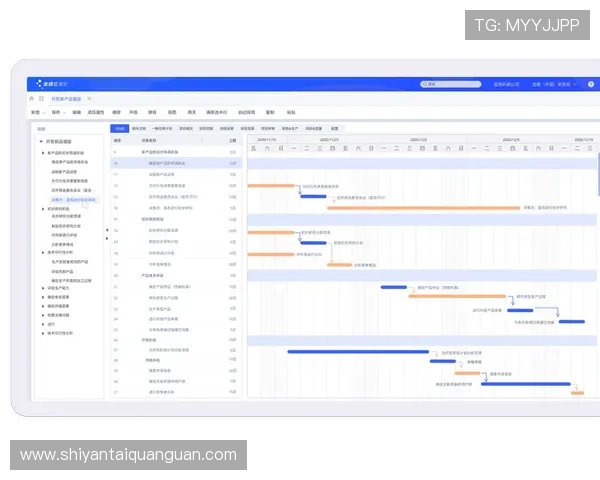The height and width of the screenshot is (480, 600).
Task: Open the 新增 dropdown in toolbar
Action: pyautogui.click(x=37, y=112)
